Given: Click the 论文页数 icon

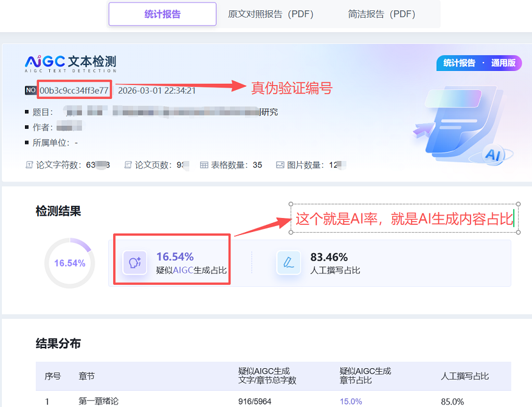Looking at the screenshot, I should click(x=128, y=165).
